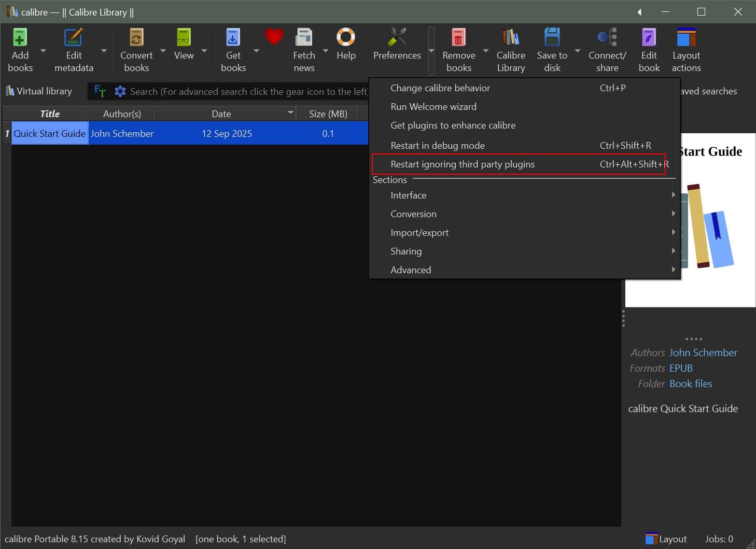Screen dimensions: 756x549
Task: Expand the Interface submenu
Action: (524, 195)
